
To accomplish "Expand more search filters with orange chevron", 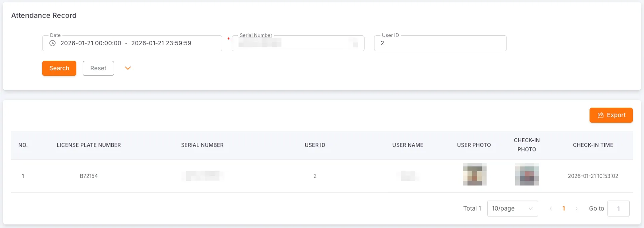I will [x=128, y=68].
